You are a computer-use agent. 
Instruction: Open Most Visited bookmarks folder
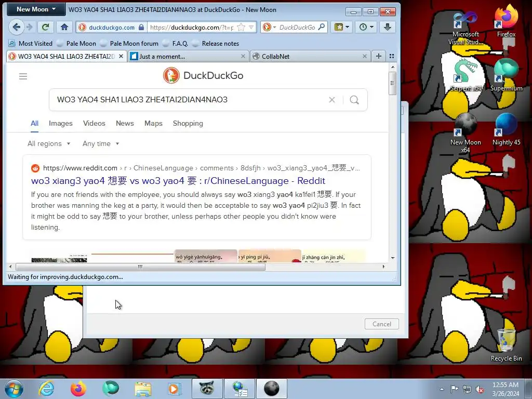tap(31, 44)
